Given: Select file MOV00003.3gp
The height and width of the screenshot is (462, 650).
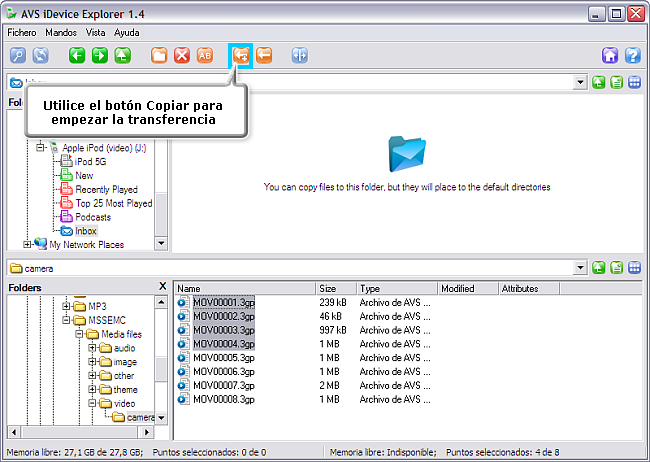Looking at the screenshot, I should coord(224,330).
